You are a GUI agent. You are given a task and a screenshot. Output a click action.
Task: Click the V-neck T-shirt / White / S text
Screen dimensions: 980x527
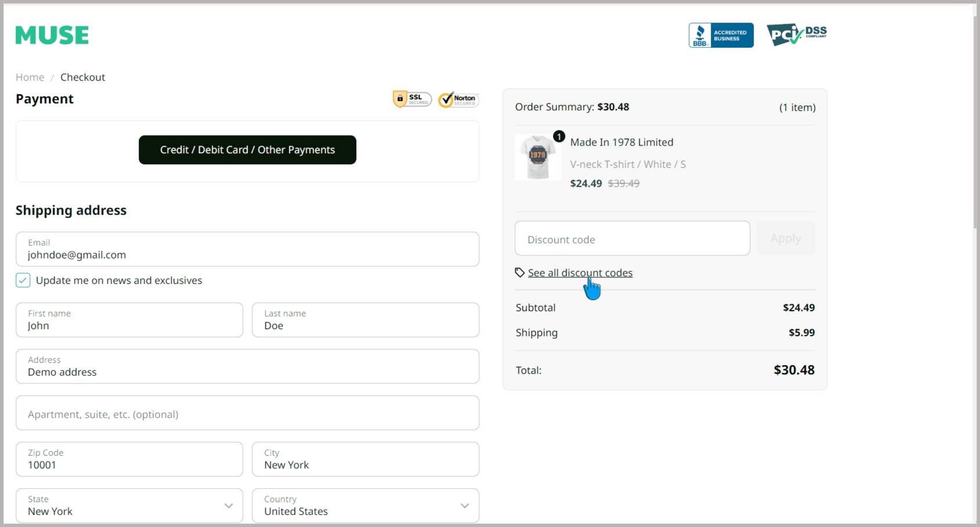pos(628,164)
